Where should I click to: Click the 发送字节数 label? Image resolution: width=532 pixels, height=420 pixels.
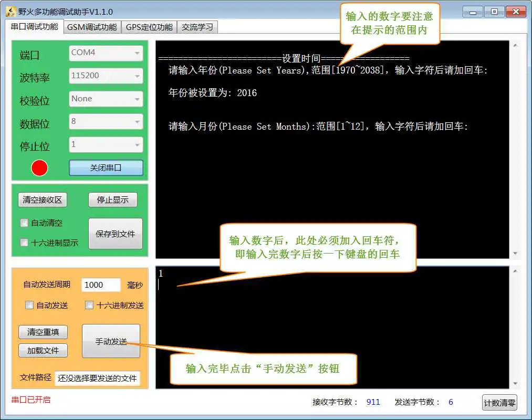tap(416, 402)
